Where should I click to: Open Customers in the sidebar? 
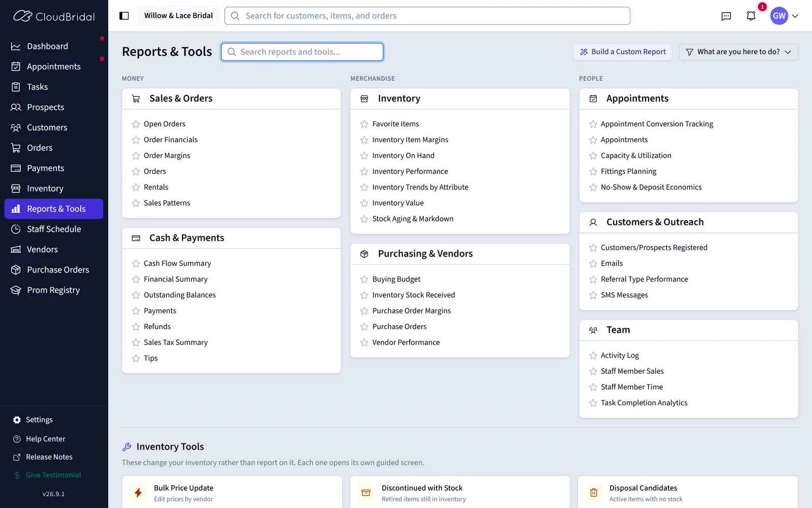click(54, 128)
